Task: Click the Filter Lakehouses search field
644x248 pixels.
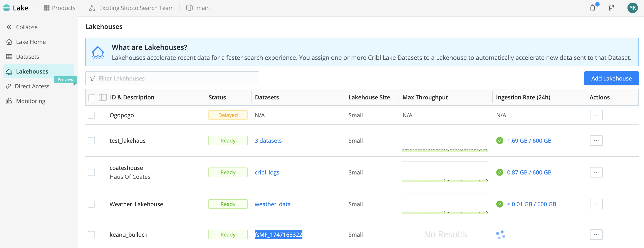Action: (172, 78)
